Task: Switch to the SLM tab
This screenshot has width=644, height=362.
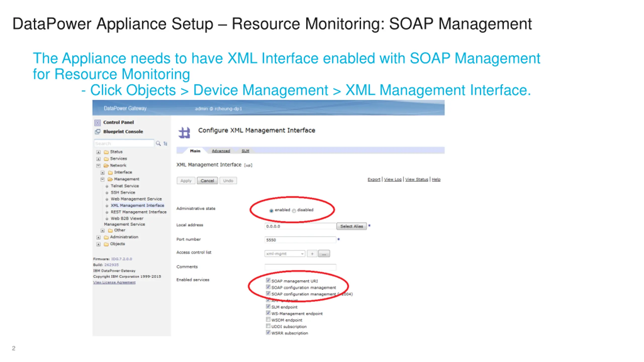Action: coord(245,151)
